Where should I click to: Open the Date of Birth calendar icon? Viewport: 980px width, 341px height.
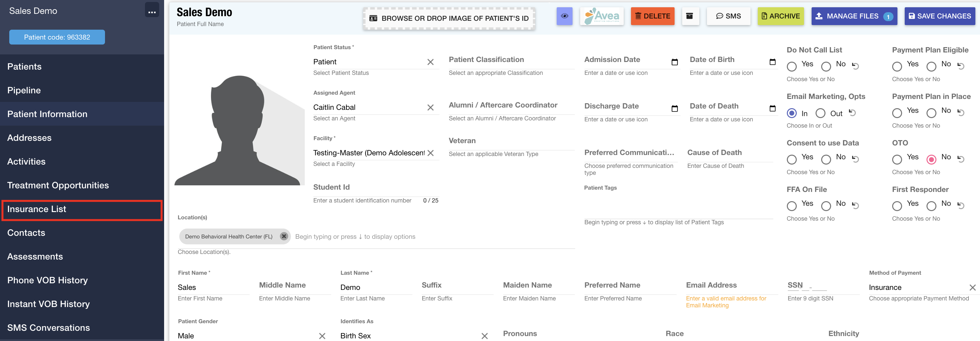[x=772, y=62]
